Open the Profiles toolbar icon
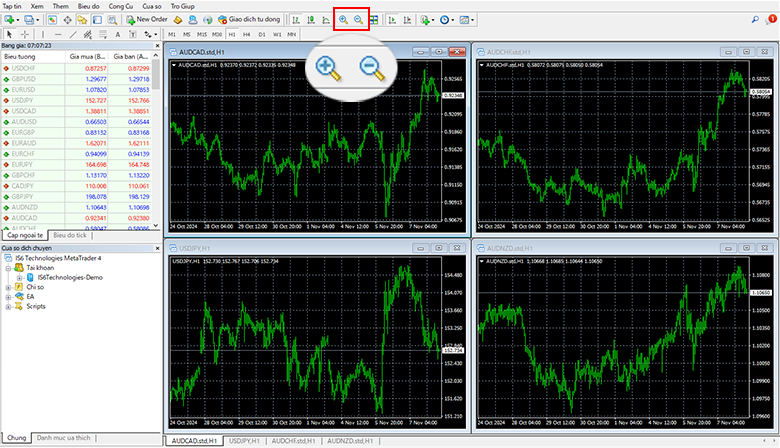This screenshot has height=448, width=780. pos(29,20)
